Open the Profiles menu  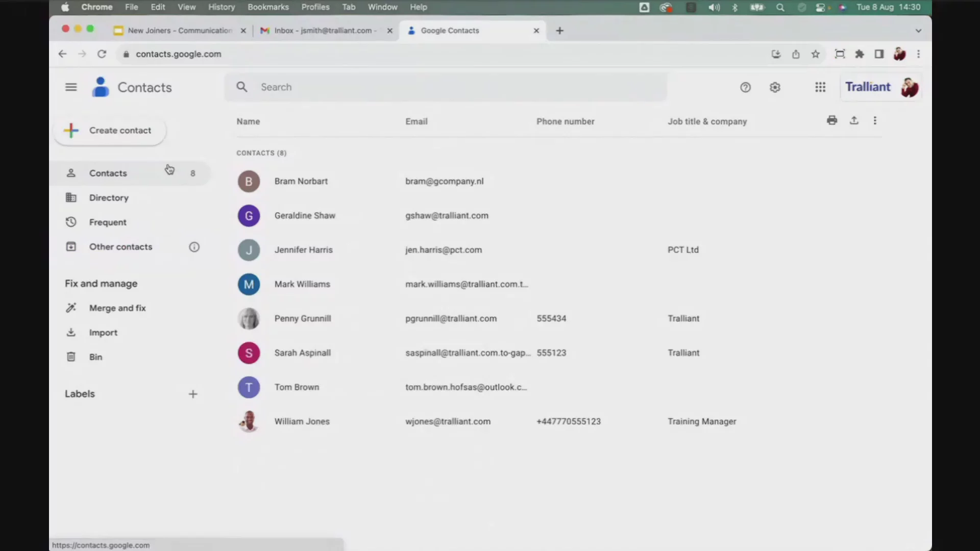[x=315, y=7]
